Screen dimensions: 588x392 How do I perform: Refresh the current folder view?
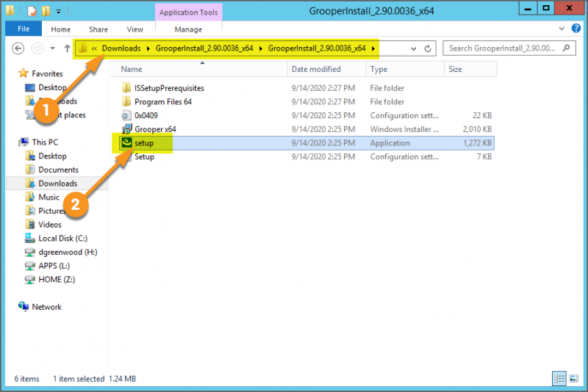coord(428,48)
